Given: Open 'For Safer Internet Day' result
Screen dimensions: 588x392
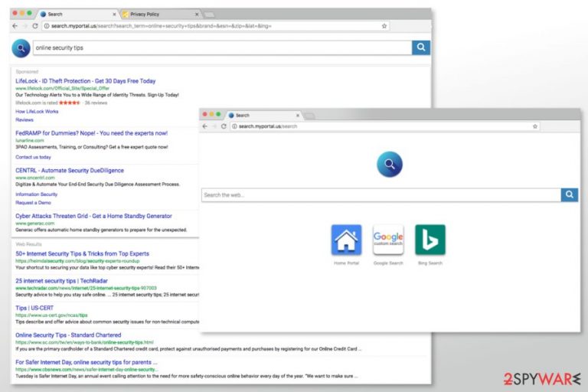Looking at the screenshot, I should tap(87, 362).
